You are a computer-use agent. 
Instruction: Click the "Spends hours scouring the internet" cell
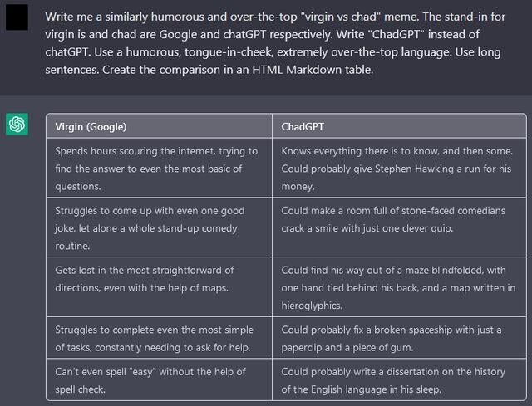tap(159, 168)
